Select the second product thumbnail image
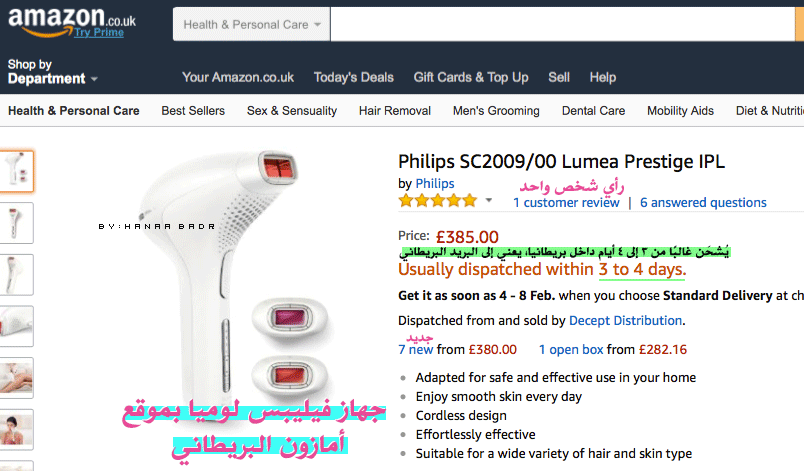The image size is (804, 471). [x=16, y=223]
